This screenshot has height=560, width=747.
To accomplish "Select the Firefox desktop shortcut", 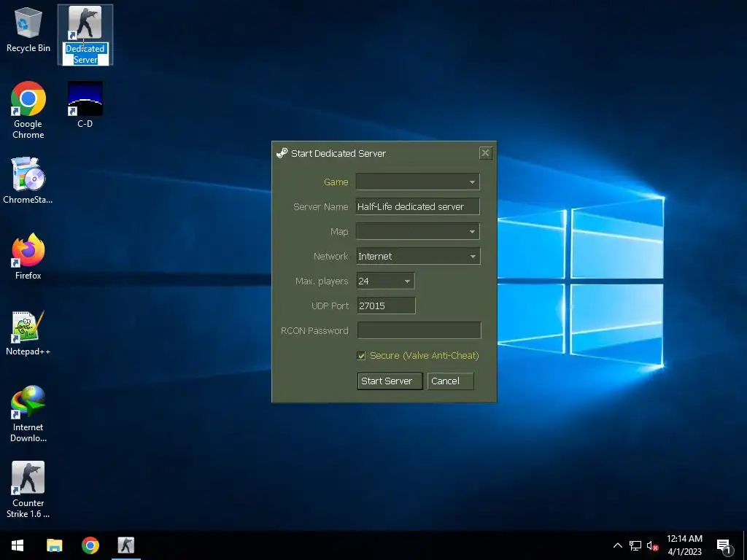I will (x=28, y=257).
